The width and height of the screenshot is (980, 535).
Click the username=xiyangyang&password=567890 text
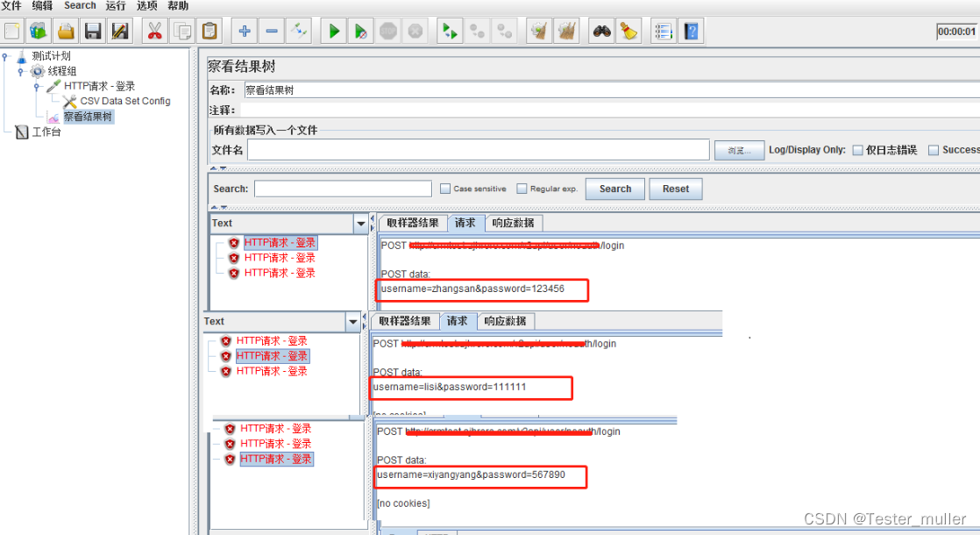point(472,475)
